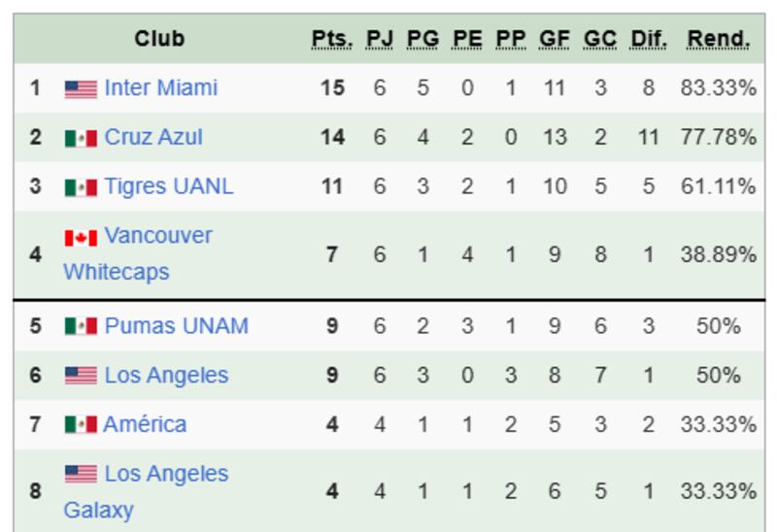Click the Dif. column header abbreviation

(x=648, y=39)
